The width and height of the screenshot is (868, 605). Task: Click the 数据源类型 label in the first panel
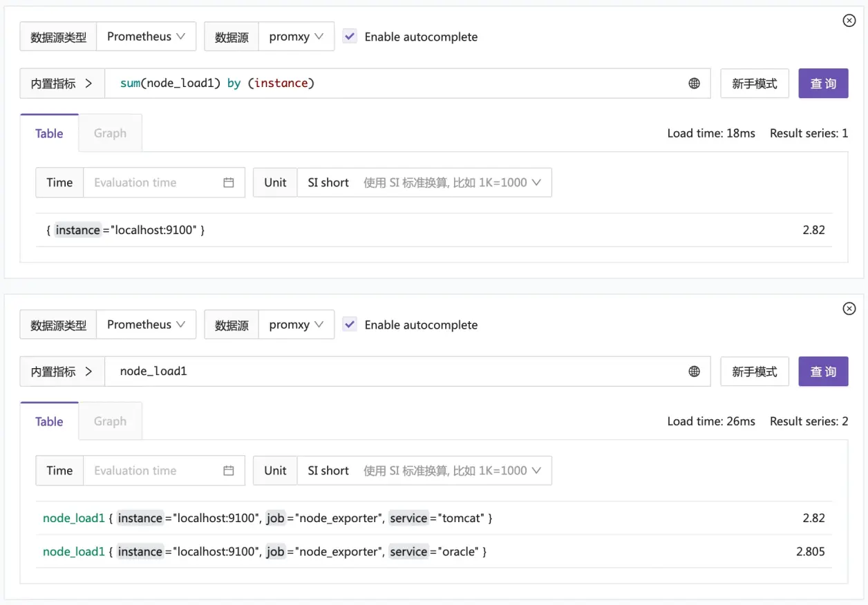[x=59, y=37]
